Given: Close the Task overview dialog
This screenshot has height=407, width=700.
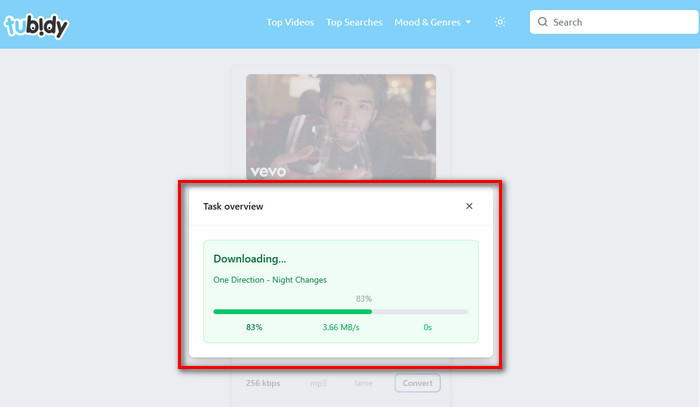Looking at the screenshot, I should (x=469, y=206).
